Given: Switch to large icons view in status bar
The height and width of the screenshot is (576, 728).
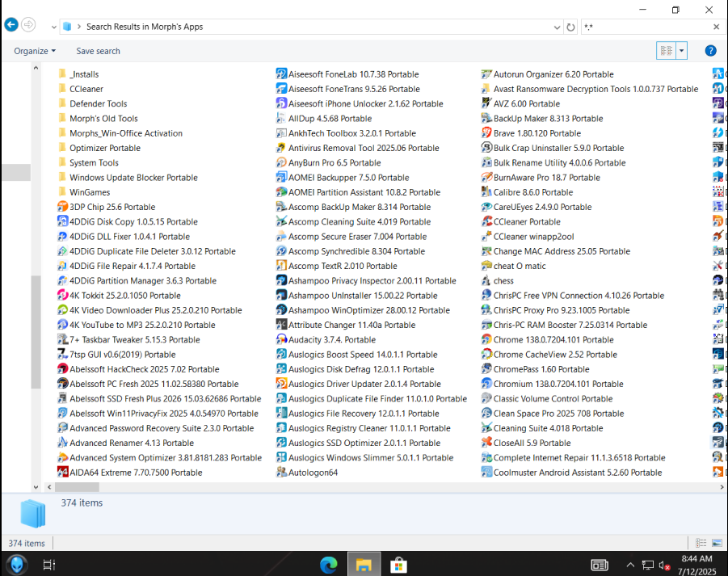Looking at the screenshot, I should 717,543.
